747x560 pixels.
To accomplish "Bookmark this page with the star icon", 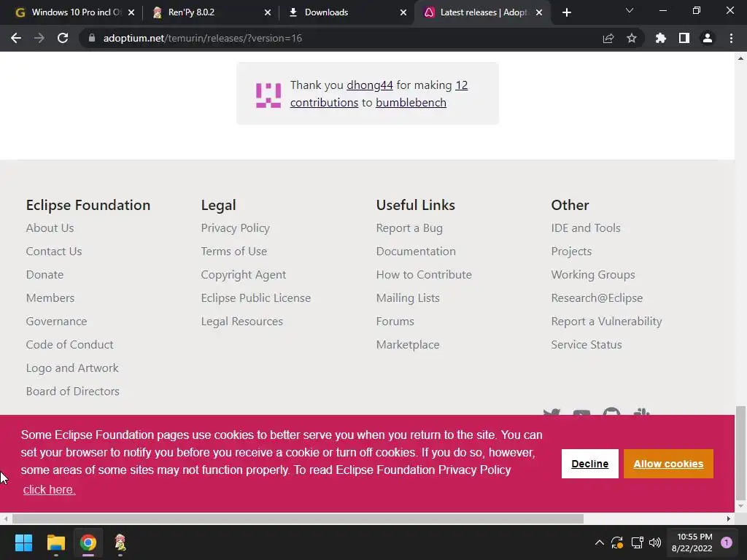I will [x=632, y=38].
